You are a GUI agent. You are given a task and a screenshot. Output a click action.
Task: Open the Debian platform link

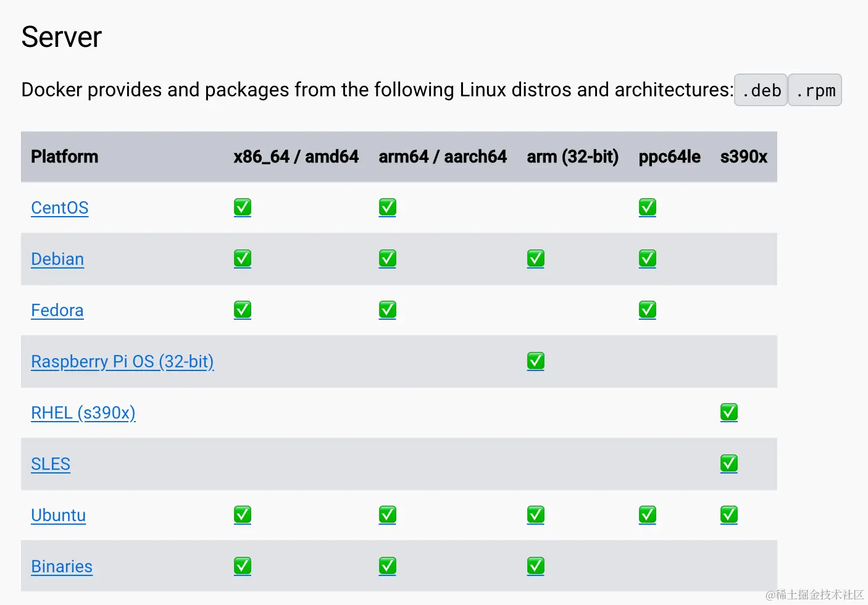[x=57, y=259]
